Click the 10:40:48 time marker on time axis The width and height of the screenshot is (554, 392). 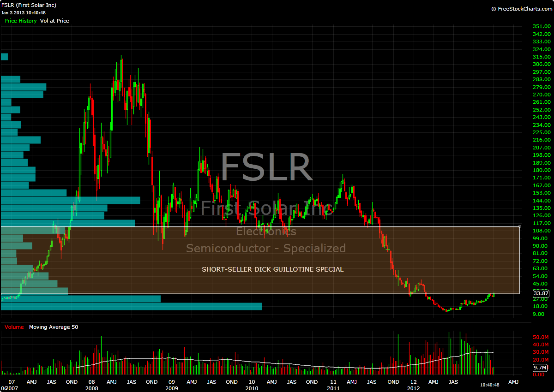click(489, 385)
